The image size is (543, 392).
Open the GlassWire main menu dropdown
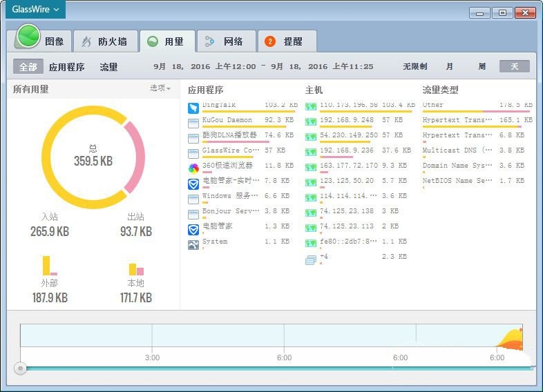[35, 10]
